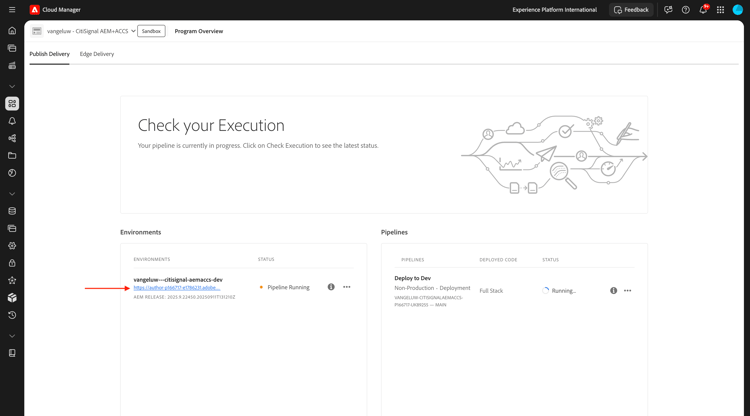Open the help question mark icon

(686, 10)
